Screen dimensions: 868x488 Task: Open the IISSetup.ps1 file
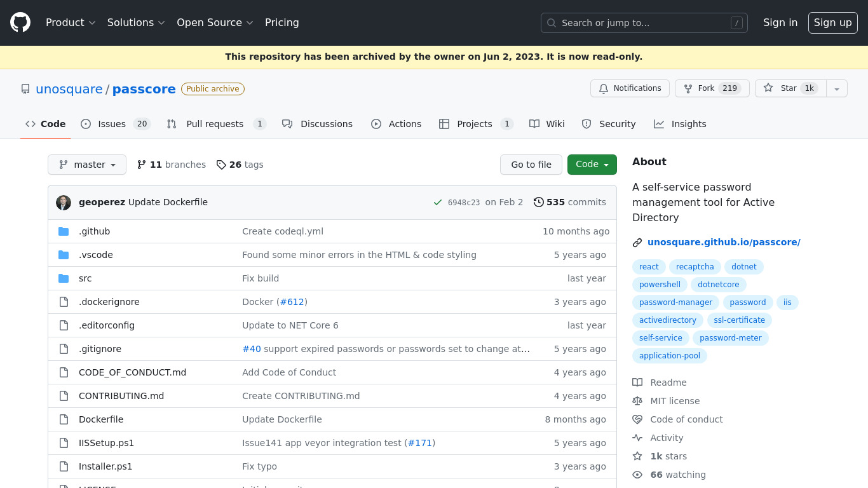point(106,443)
